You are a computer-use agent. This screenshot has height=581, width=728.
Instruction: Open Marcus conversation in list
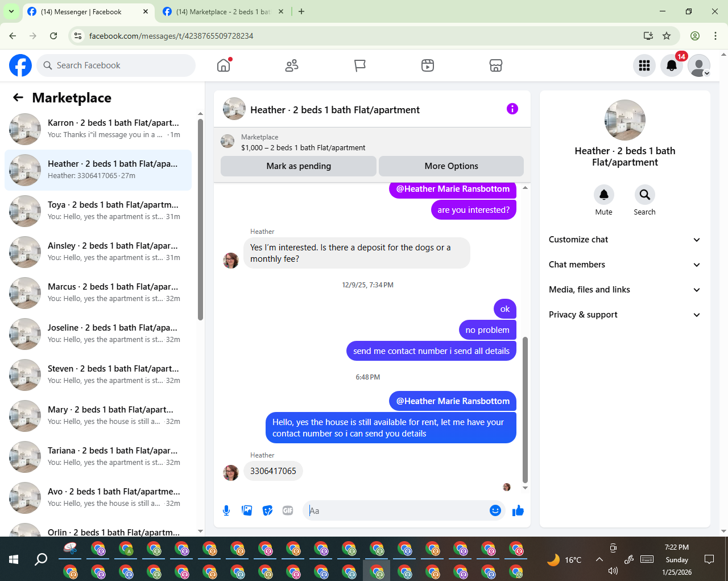click(x=98, y=293)
